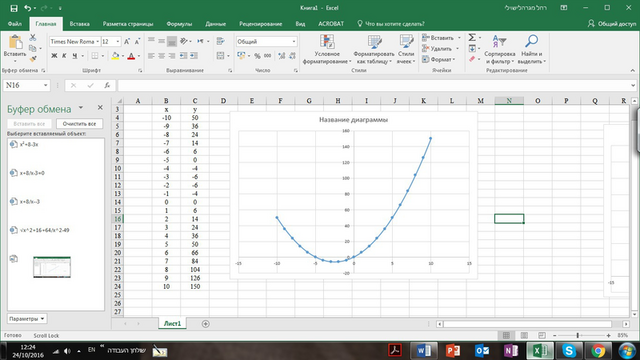This screenshot has height=360, width=640.
Task: Open the font name dropdown
Action: 98,42
